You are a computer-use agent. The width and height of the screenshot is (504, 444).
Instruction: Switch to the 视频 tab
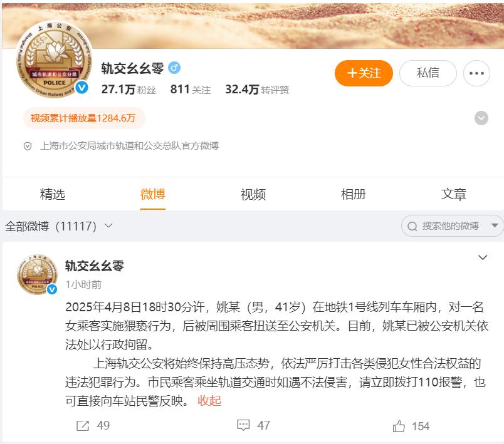[x=253, y=195]
